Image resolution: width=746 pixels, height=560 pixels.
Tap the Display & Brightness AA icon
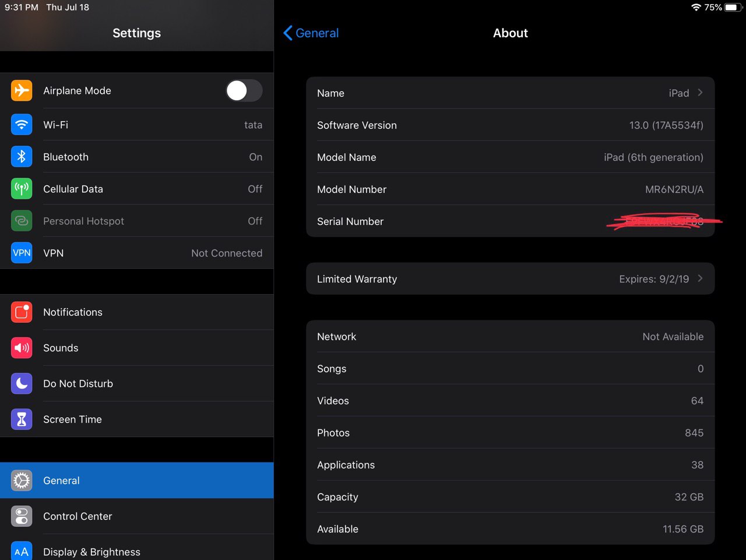tap(22, 552)
